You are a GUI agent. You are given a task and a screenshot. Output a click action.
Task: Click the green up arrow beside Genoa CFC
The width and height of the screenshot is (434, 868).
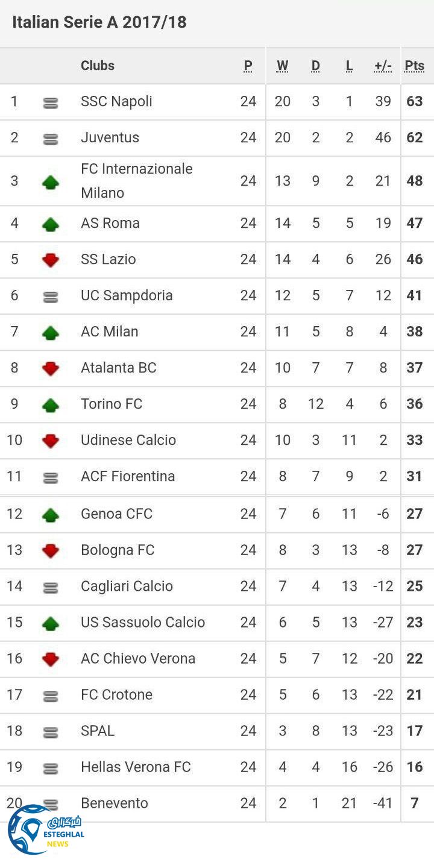point(51,515)
